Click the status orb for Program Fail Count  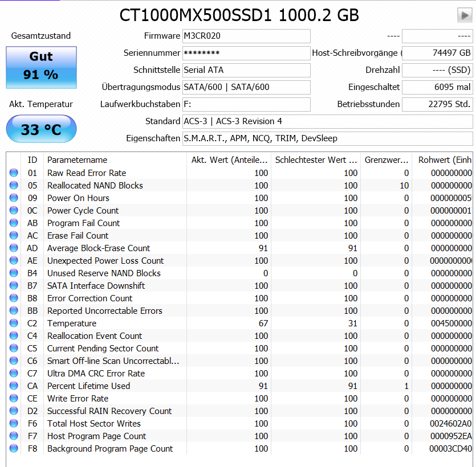pyautogui.click(x=14, y=223)
